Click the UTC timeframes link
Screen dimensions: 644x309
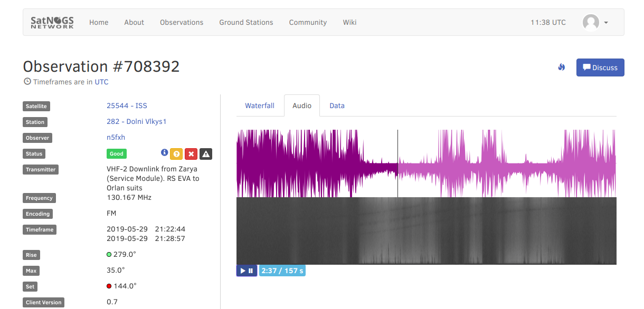[x=101, y=82]
